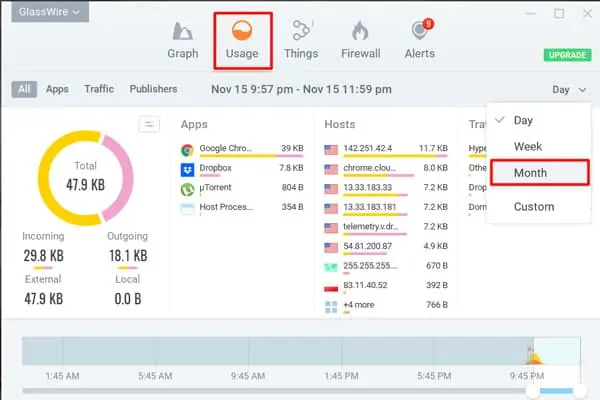
Task: Select the Google Chrome app entry
Action: [242, 150]
